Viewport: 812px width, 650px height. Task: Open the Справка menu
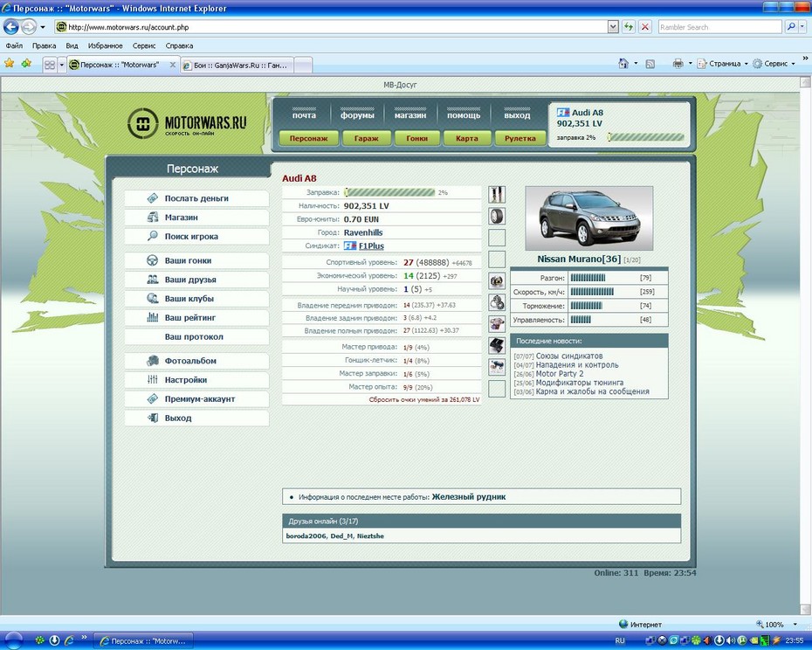click(179, 45)
